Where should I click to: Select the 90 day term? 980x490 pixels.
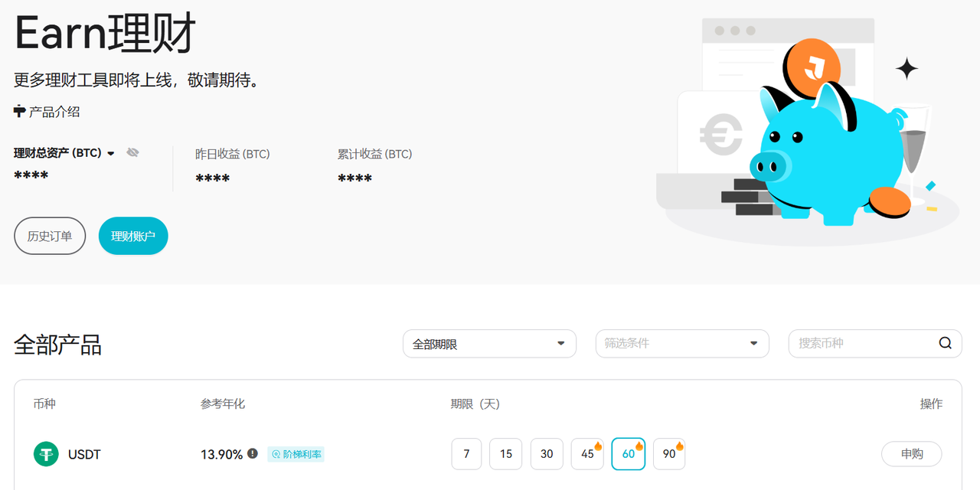(x=669, y=454)
